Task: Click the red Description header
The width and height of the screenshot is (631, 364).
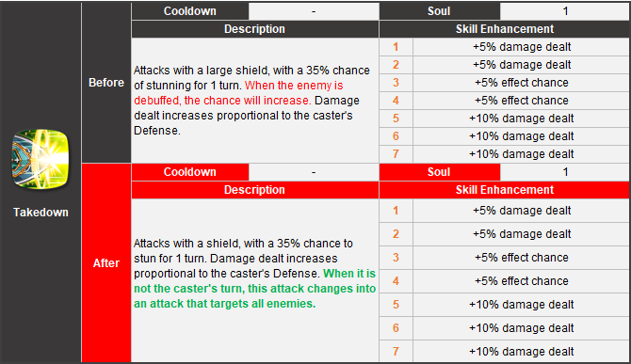Action: point(254,190)
